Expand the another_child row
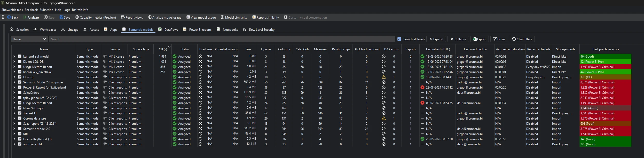 14,144
